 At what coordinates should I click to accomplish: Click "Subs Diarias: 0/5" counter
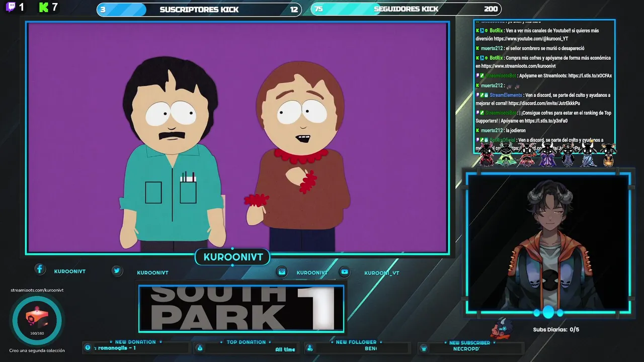[x=556, y=330]
